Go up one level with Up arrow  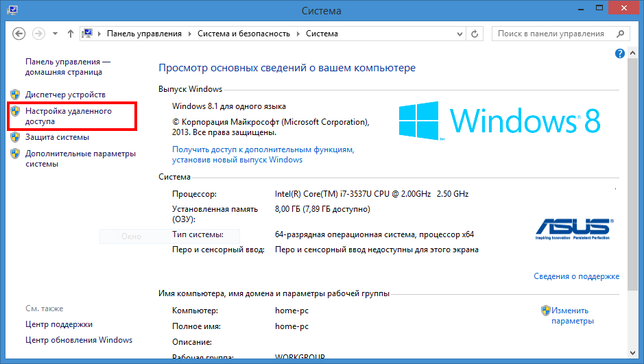pyautogui.click(x=71, y=34)
